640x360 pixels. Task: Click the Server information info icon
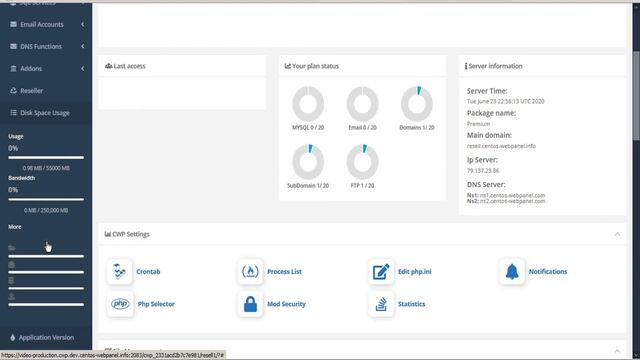(x=466, y=66)
